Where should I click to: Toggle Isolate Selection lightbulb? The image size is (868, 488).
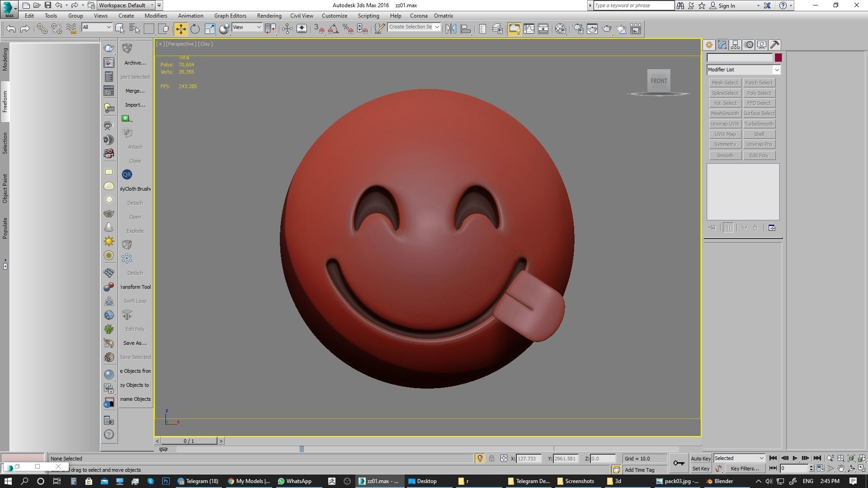tap(480, 458)
